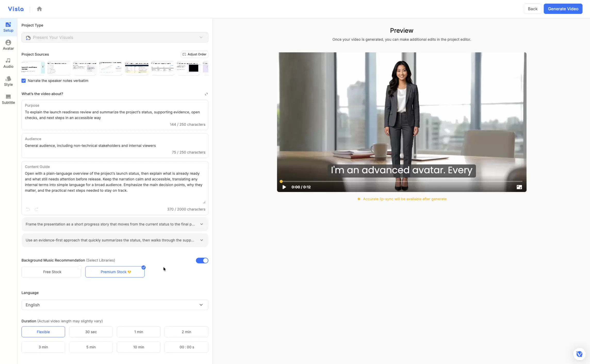Edit the Audience text field

tap(115, 146)
